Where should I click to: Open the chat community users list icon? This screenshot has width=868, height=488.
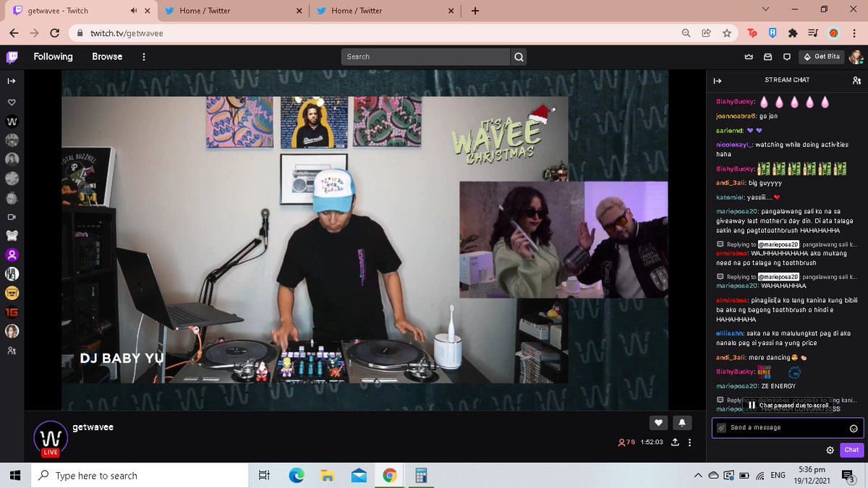tap(857, 81)
